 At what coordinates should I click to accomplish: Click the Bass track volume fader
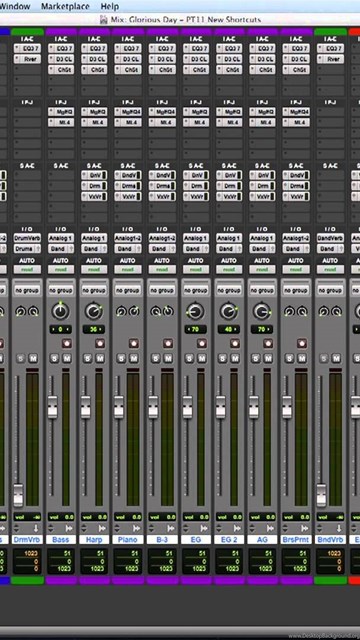coord(52,407)
